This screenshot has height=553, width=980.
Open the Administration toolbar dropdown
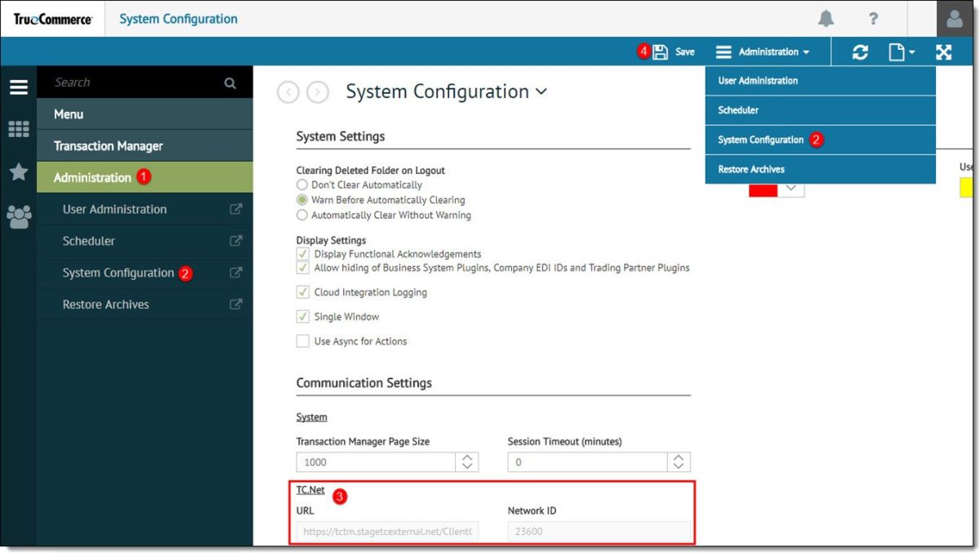tap(763, 51)
